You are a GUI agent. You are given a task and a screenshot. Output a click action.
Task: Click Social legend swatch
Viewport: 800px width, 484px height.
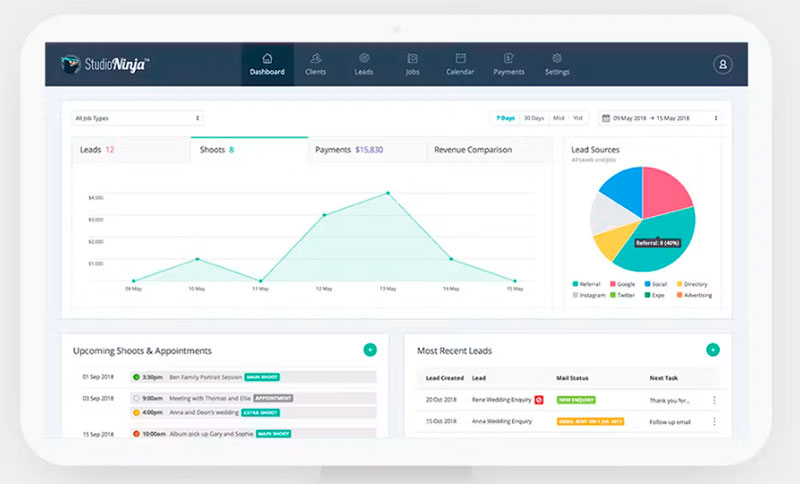pos(647,284)
